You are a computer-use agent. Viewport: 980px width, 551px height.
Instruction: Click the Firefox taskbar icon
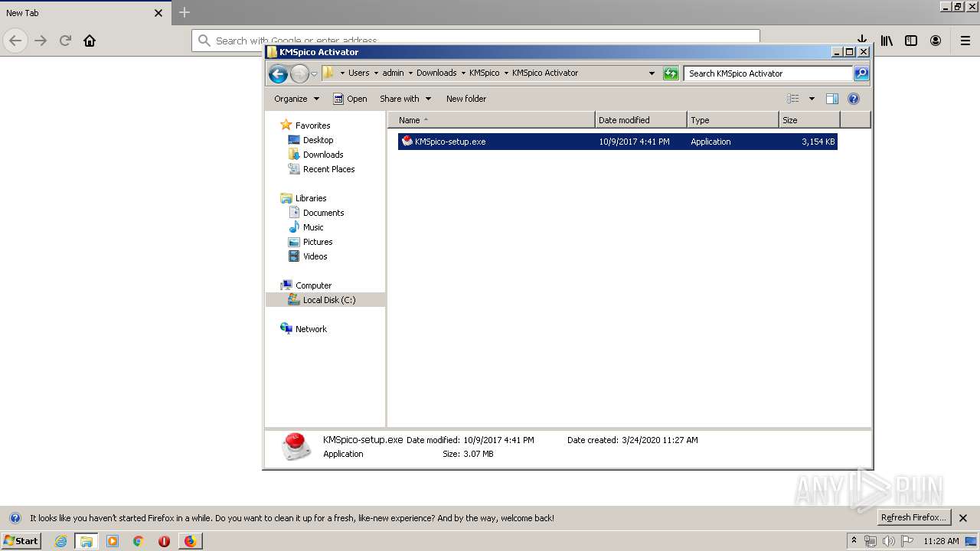pyautogui.click(x=190, y=541)
